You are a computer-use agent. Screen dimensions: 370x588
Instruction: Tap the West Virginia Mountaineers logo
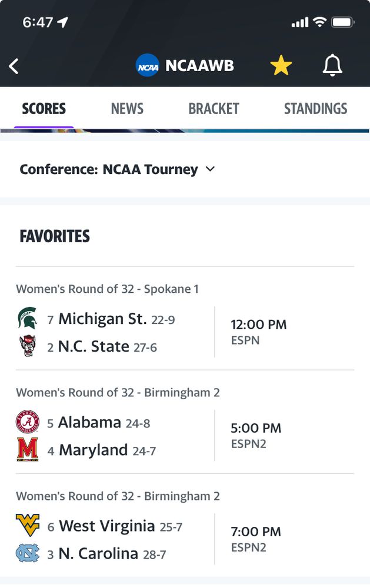pyautogui.click(x=28, y=525)
